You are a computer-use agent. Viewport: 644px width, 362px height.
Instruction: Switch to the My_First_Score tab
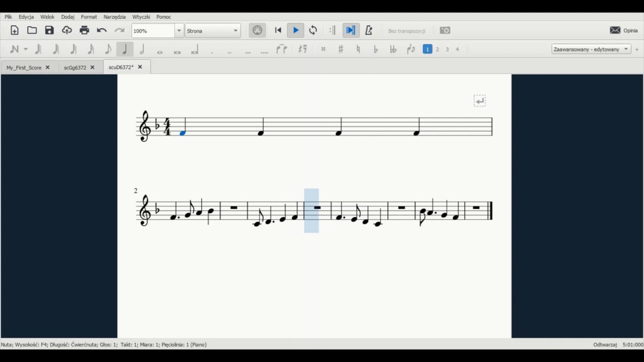click(24, 67)
